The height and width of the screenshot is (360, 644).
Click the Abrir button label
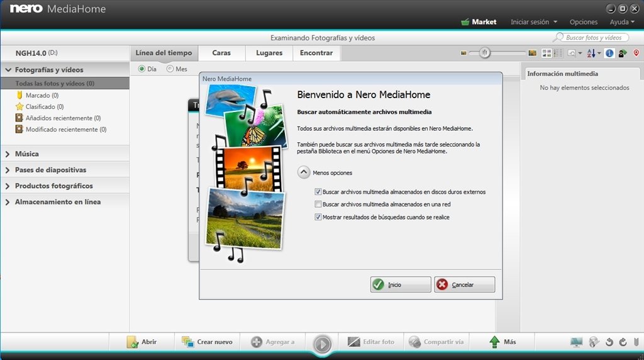[x=149, y=342]
